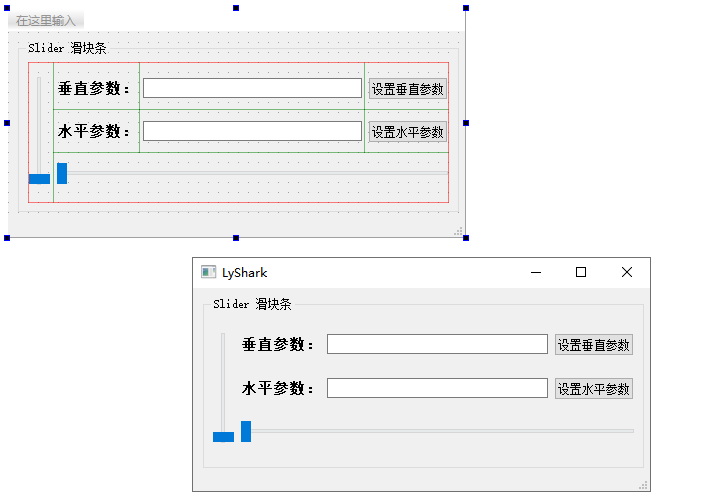This screenshot has width=720, height=502.
Task: Select the 垂直参数 label in designer form
Action: 95,88
